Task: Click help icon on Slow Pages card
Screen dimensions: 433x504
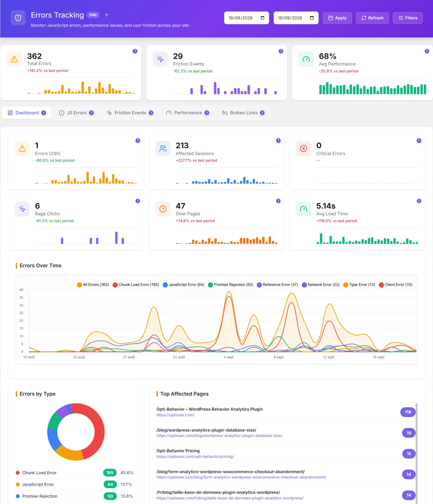Action: [278, 201]
